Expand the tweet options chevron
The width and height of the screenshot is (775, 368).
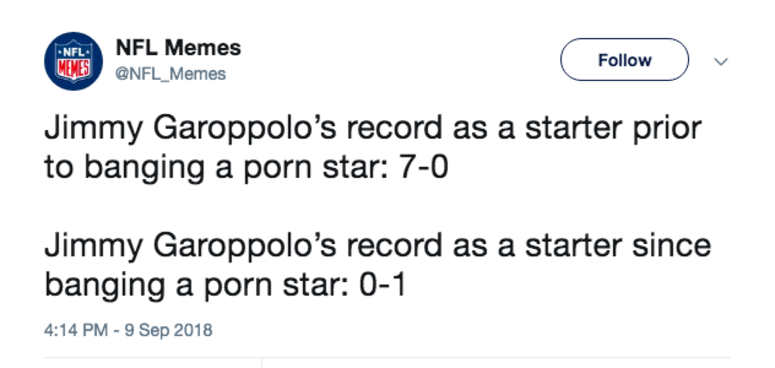[721, 61]
